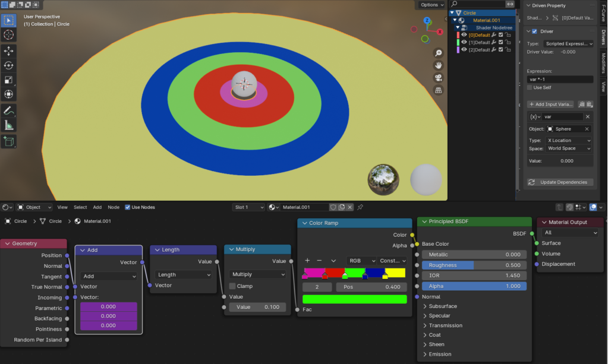Click the Update Dependencies button
This screenshot has width=608, height=364.
click(x=559, y=182)
